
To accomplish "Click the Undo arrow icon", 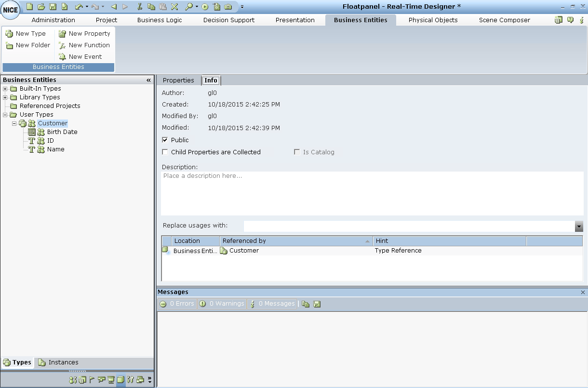I will 79,7.
